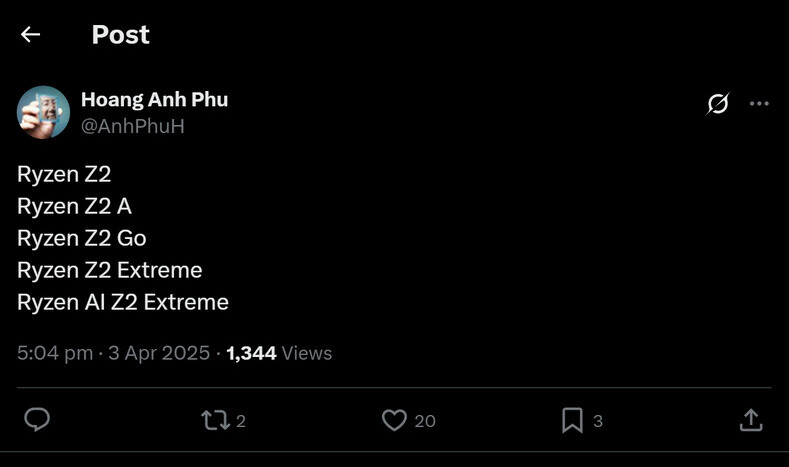789x467 pixels.
Task: Share the post with upload icon
Action: click(751, 420)
